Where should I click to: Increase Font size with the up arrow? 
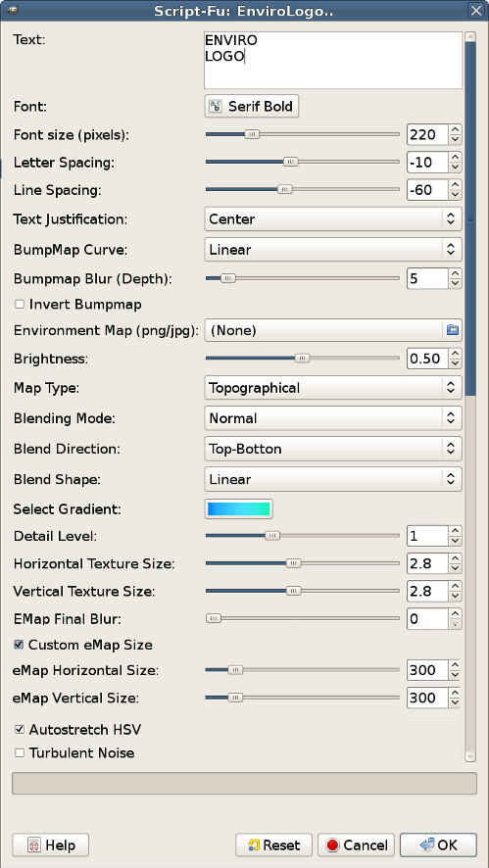click(x=456, y=129)
